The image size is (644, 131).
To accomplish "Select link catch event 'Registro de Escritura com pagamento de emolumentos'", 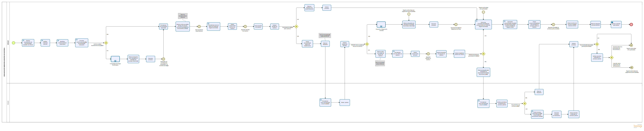I will click(409, 14).
